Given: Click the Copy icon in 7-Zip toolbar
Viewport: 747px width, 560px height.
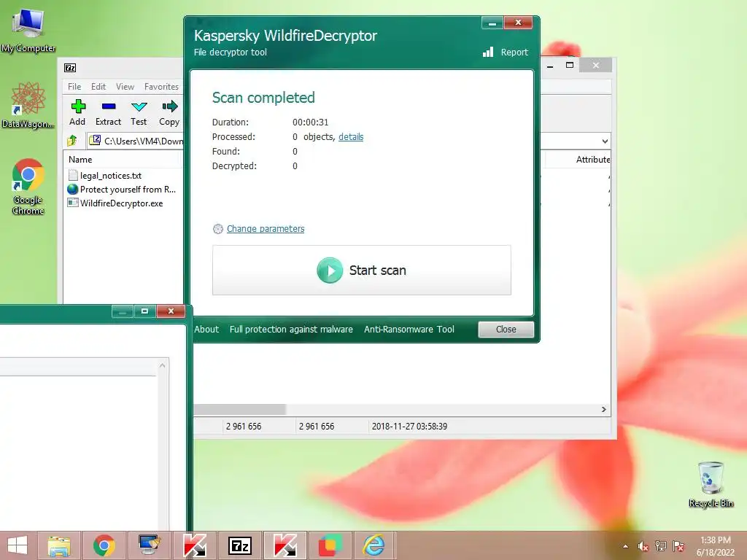Looking at the screenshot, I should [x=169, y=106].
